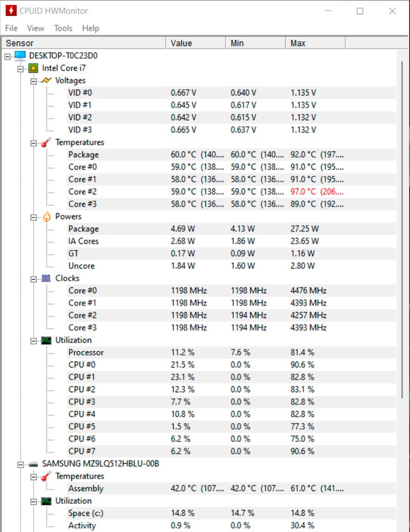
Task: Minimize the HWMonitor window
Action: point(328,11)
